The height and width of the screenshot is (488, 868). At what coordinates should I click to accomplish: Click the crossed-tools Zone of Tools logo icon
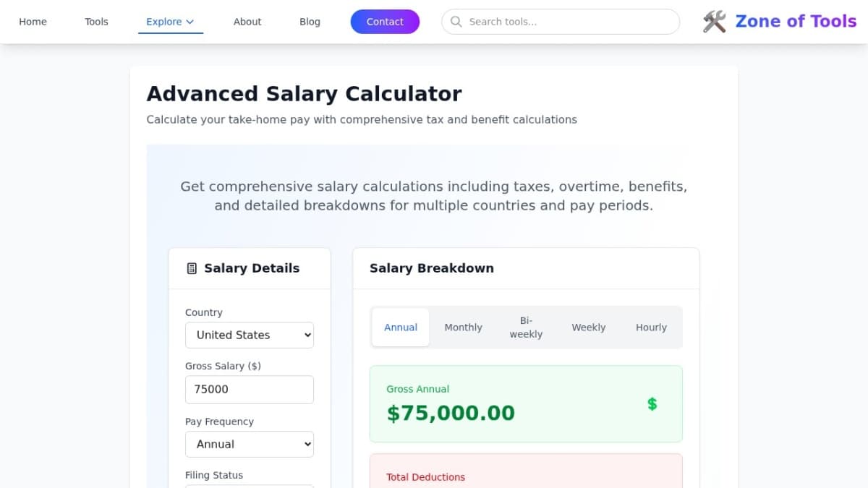[x=713, y=22]
